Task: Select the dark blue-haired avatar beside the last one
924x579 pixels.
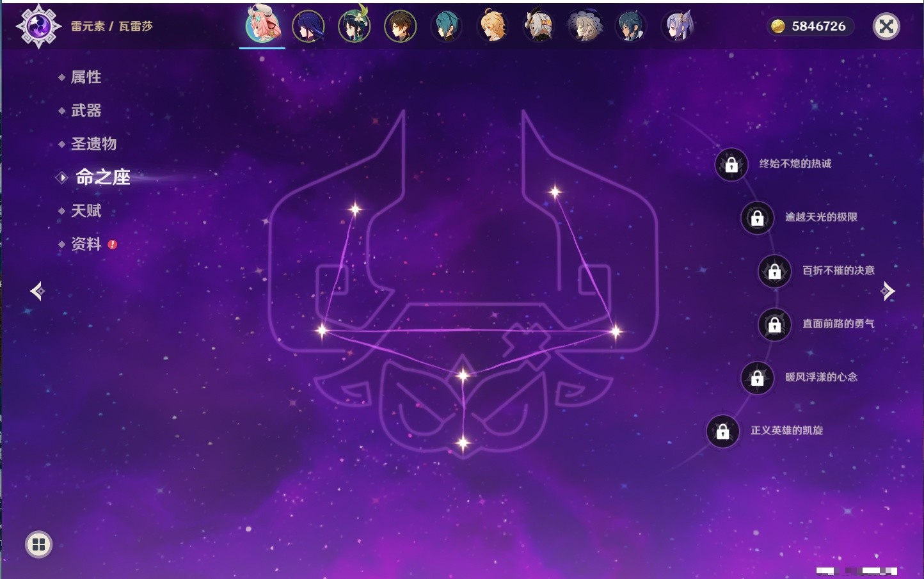Action: point(631,26)
